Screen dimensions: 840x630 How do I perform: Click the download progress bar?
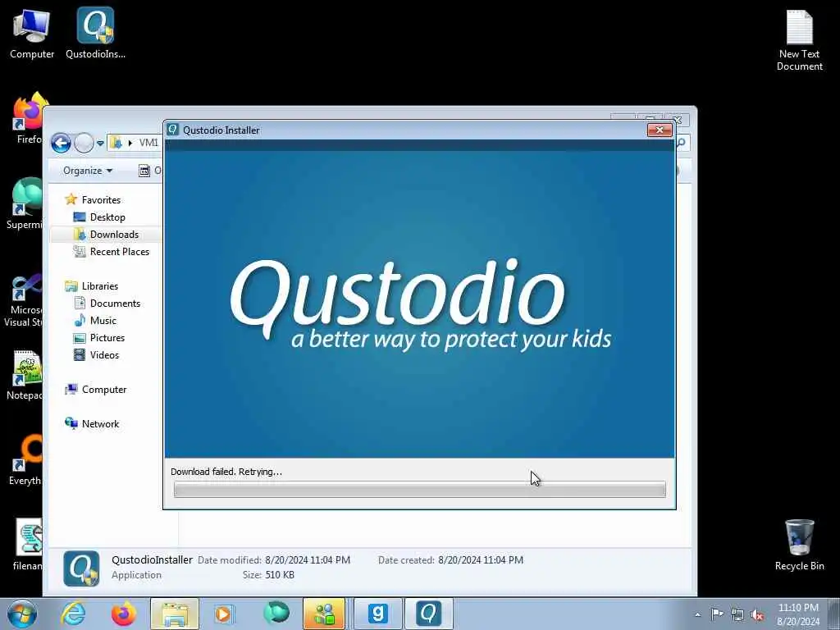click(x=419, y=489)
